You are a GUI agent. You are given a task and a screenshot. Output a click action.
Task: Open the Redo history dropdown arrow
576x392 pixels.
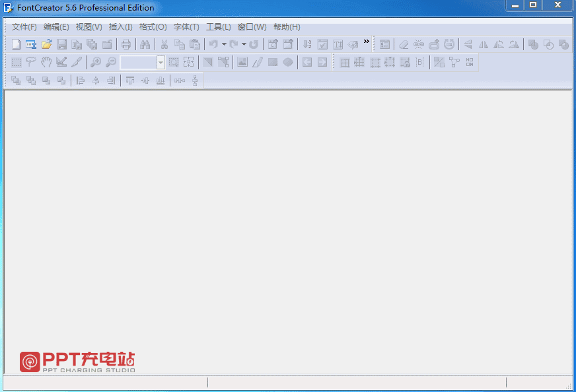244,44
